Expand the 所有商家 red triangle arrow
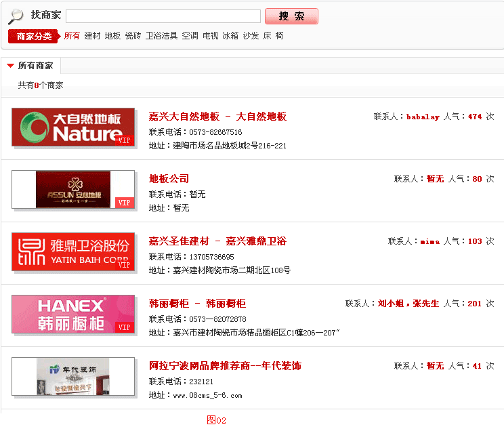This screenshot has width=504, height=429. [10, 66]
